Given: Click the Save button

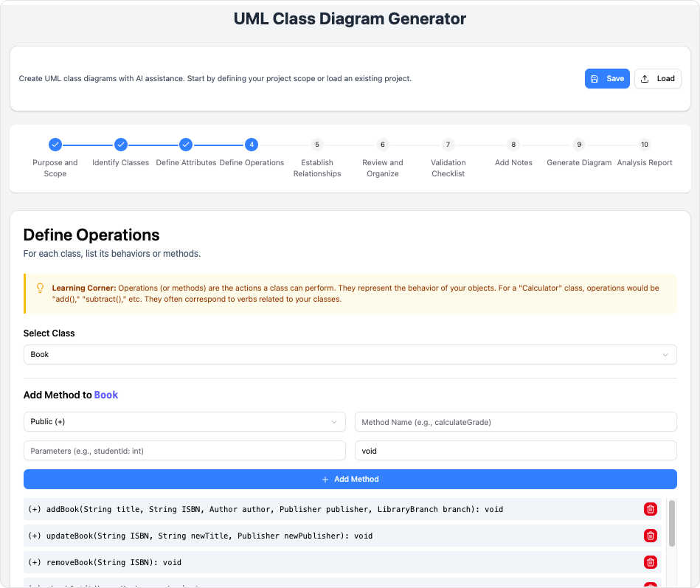Looking at the screenshot, I should (607, 79).
